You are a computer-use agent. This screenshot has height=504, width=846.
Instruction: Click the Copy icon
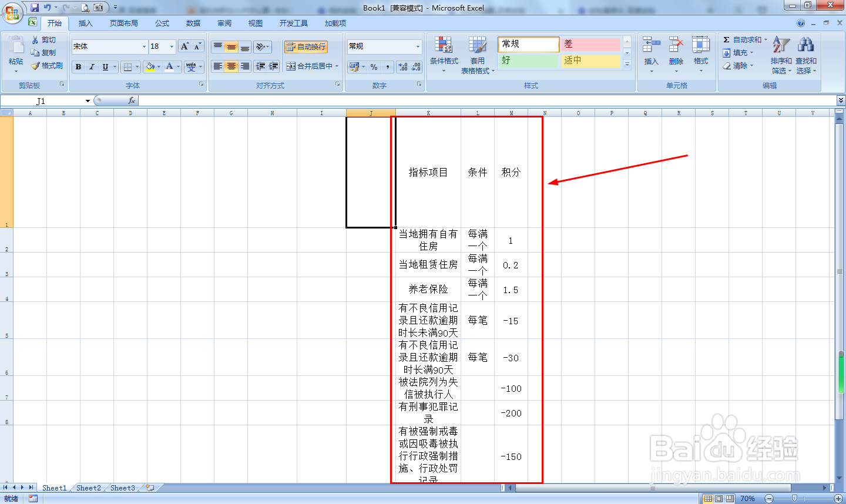click(35, 53)
